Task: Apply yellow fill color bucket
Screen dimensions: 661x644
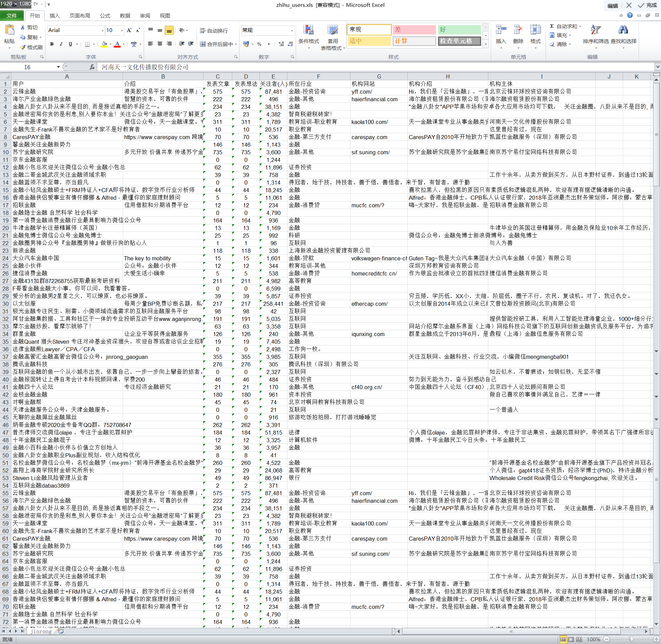Action: coord(104,44)
